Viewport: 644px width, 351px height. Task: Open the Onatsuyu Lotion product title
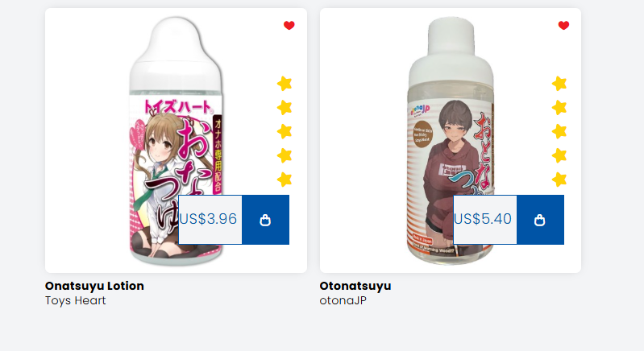[x=94, y=286]
